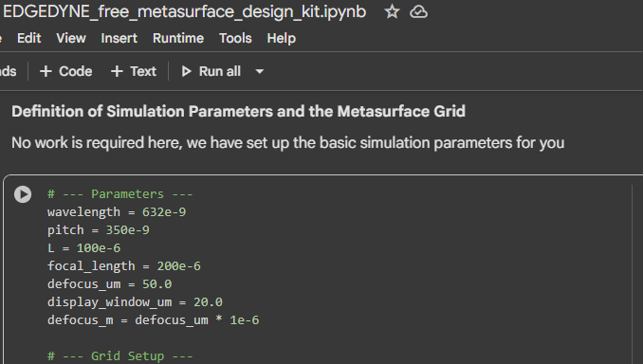Click the focal_length code line

pos(124,266)
